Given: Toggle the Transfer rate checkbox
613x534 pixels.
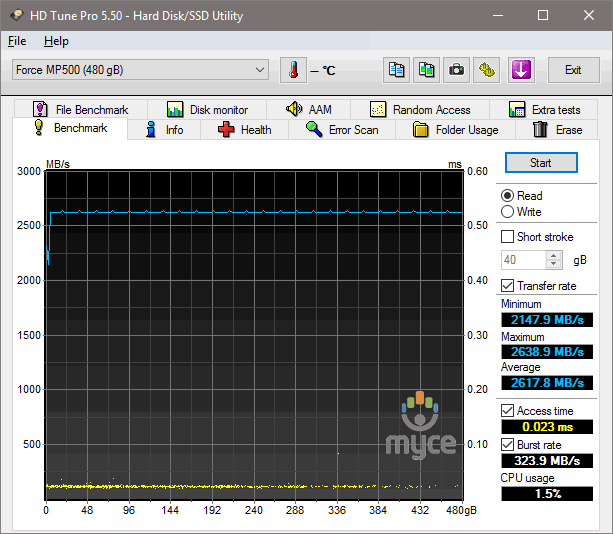Looking at the screenshot, I should 507,286.
